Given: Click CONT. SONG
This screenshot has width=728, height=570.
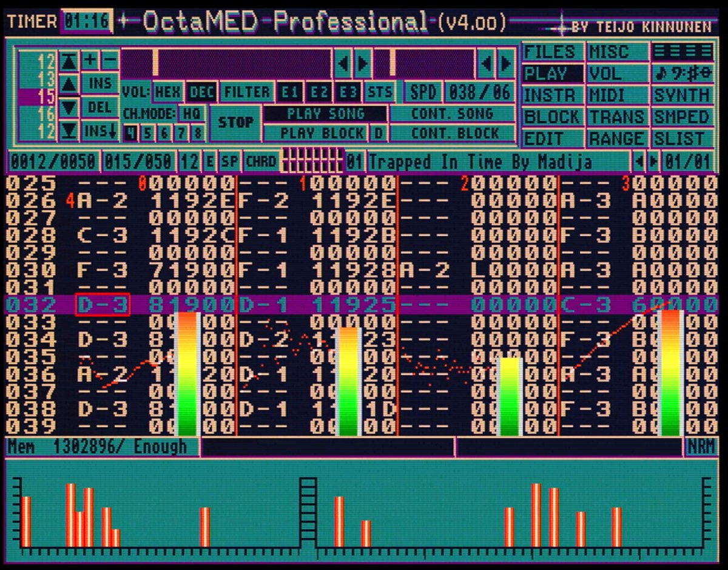Looking at the screenshot, I should pos(453,114).
